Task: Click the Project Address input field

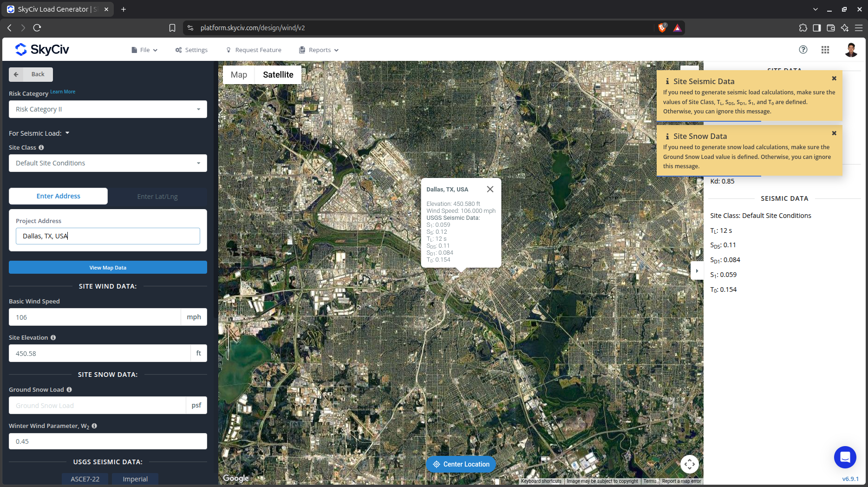Action: pyautogui.click(x=108, y=236)
